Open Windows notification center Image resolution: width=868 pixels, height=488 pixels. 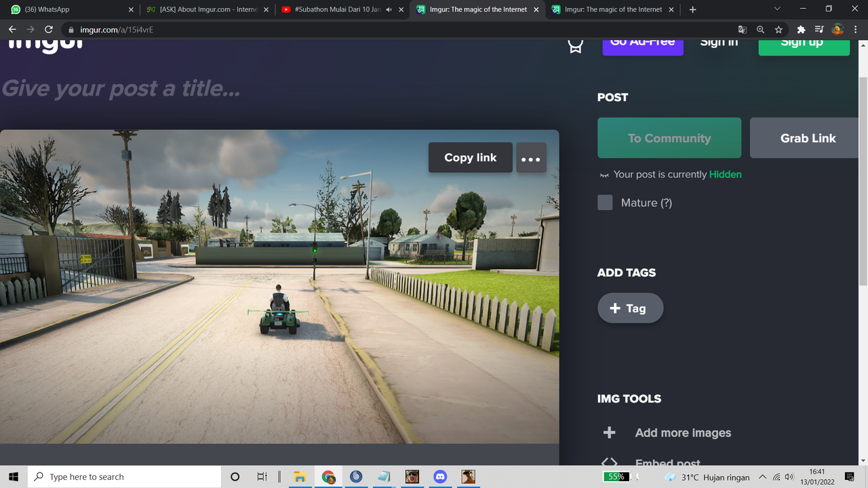click(x=850, y=476)
